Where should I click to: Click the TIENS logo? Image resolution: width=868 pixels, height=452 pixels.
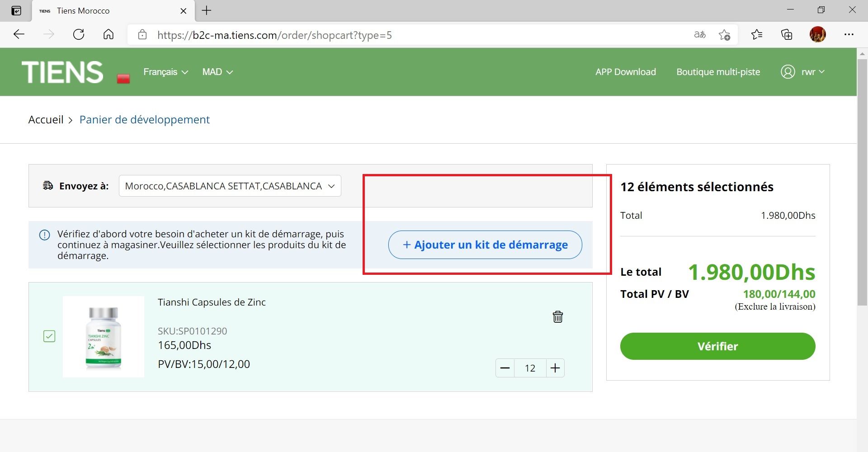point(62,72)
